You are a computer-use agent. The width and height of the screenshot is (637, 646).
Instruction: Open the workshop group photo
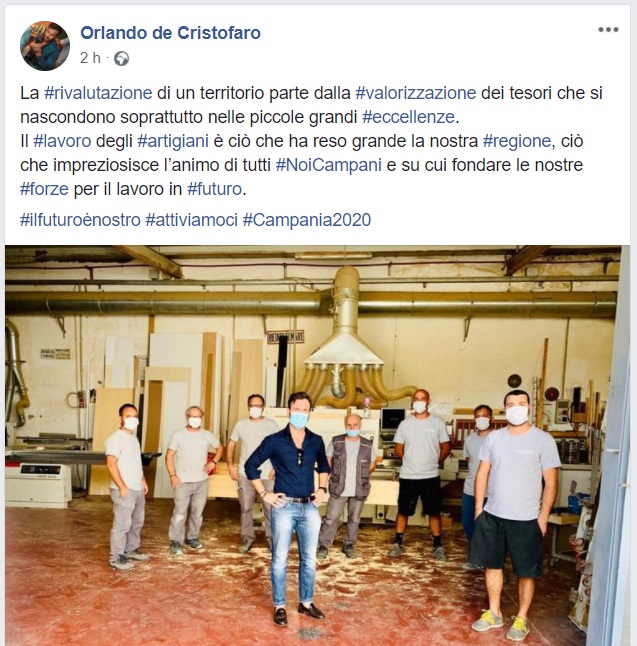317,446
